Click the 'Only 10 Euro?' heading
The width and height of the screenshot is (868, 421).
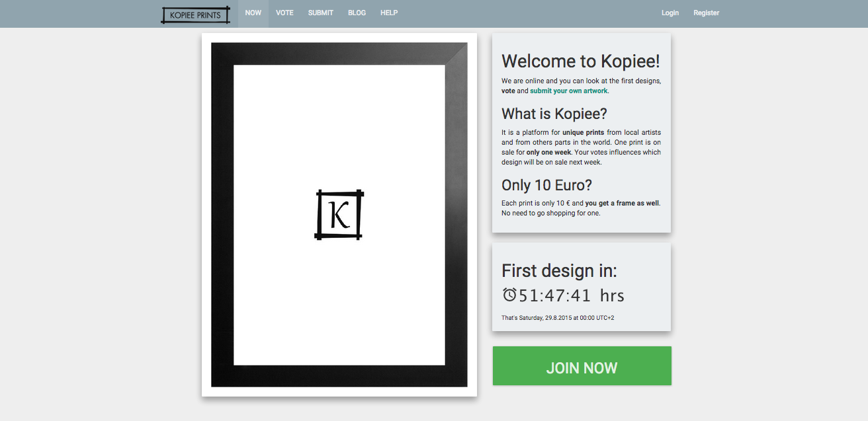pyautogui.click(x=546, y=185)
